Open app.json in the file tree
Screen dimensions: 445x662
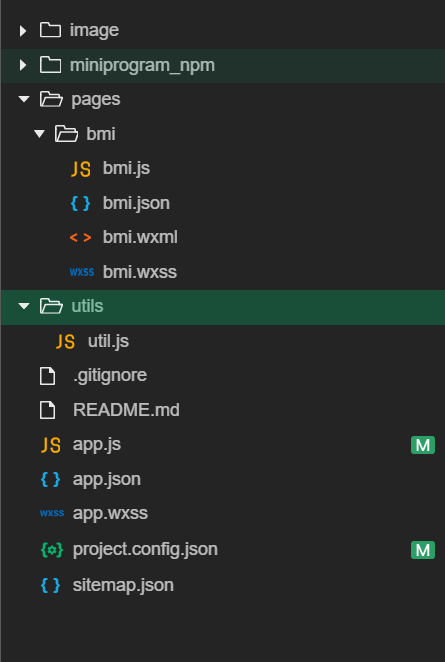107,480
